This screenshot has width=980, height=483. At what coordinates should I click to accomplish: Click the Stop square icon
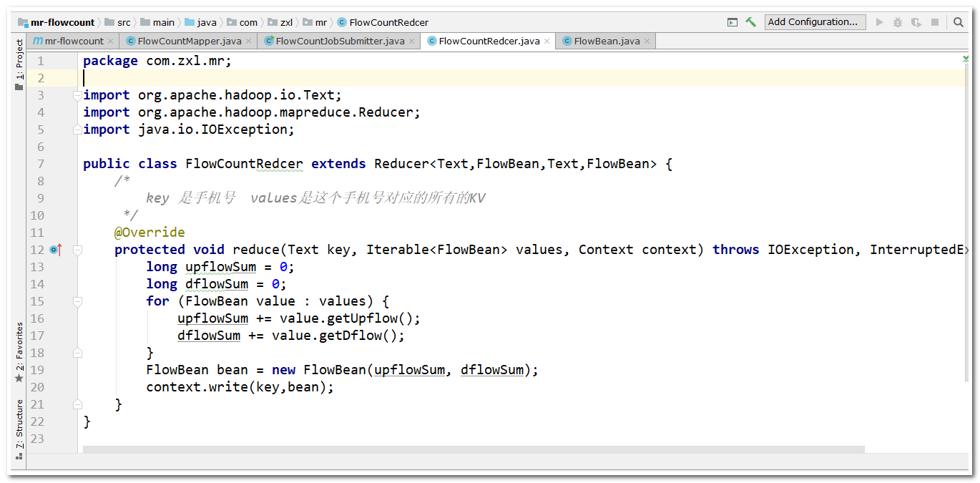click(x=934, y=22)
